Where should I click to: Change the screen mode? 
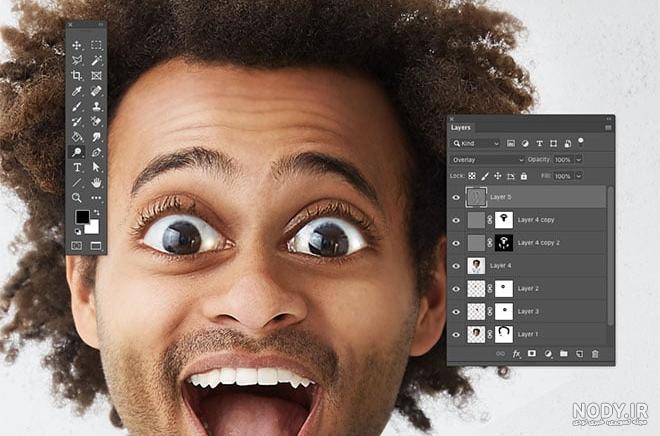[x=96, y=246]
